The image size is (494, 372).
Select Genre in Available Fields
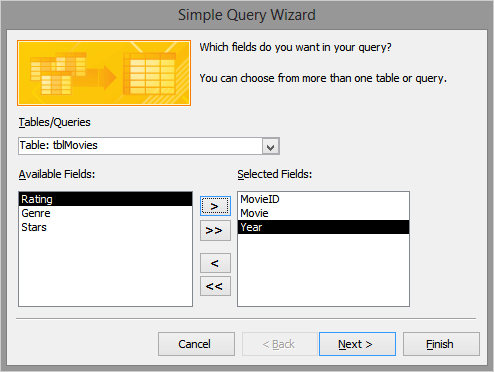(x=105, y=213)
